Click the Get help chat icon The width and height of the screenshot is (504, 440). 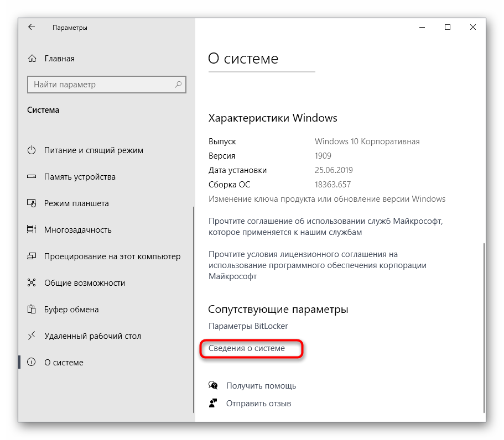click(213, 385)
